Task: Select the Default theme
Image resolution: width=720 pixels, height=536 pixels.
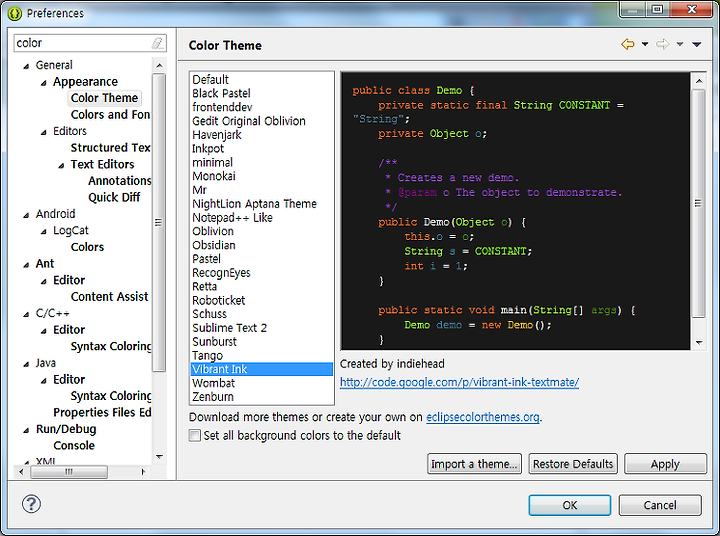Action: [262, 79]
